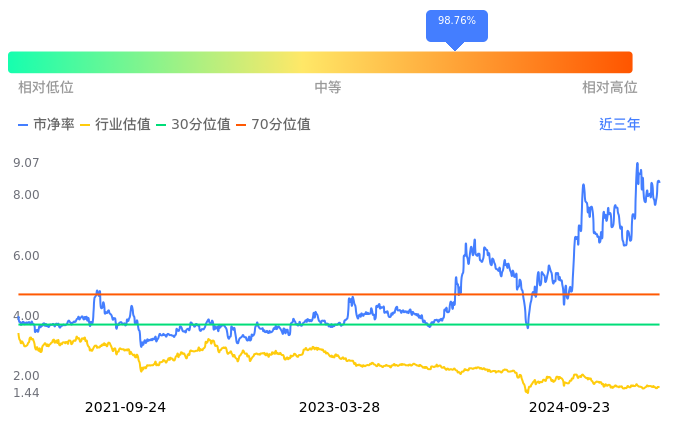This screenshot has height=442, width=686.
Task: Select the 相对低位 label
Action: 46,88
